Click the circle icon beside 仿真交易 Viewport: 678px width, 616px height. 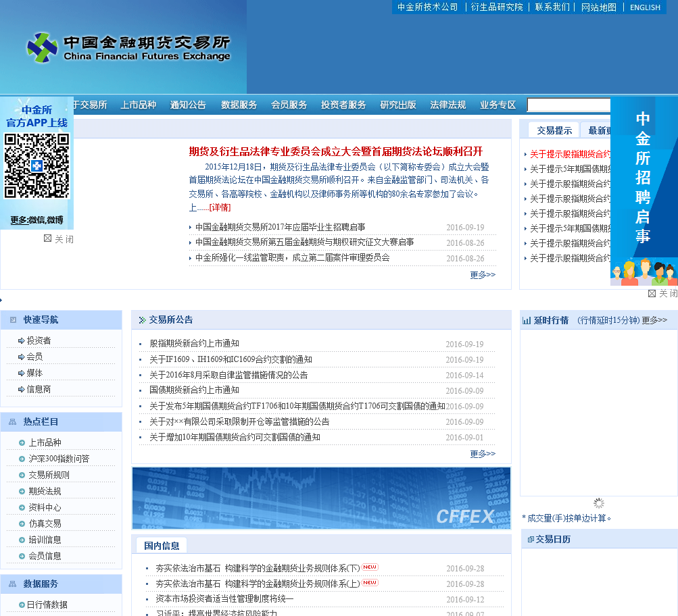point(22,524)
